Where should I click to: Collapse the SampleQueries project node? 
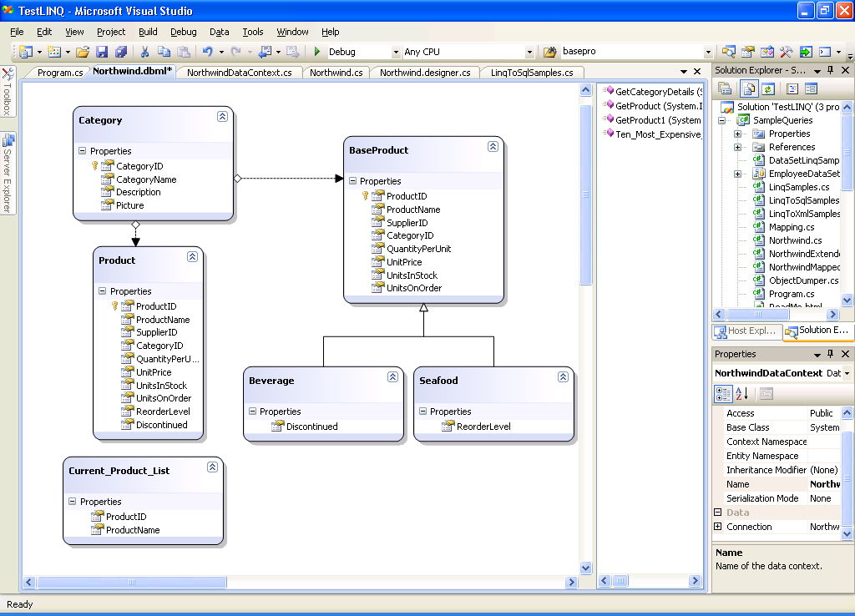[x=722, y=120]
